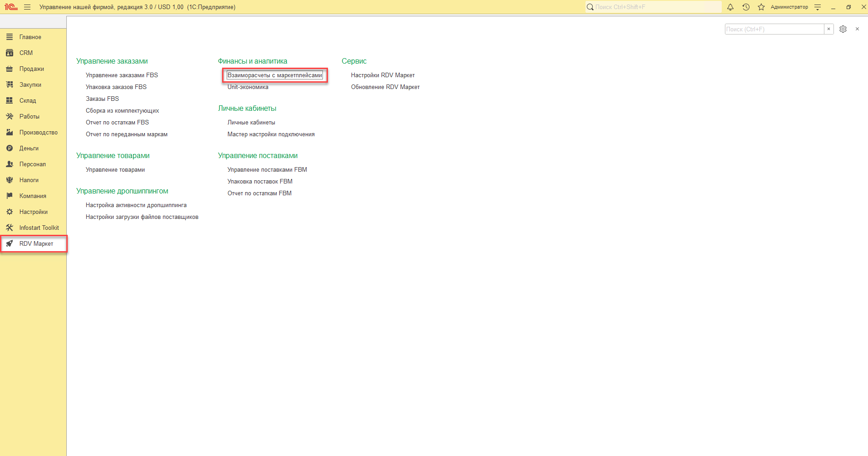Open the history clock icon
868x456 pixels.
click(x=746, y=7)
